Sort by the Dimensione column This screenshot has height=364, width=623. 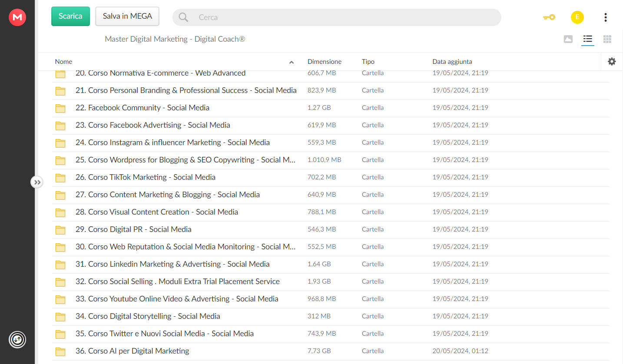[x=325, y=62]
